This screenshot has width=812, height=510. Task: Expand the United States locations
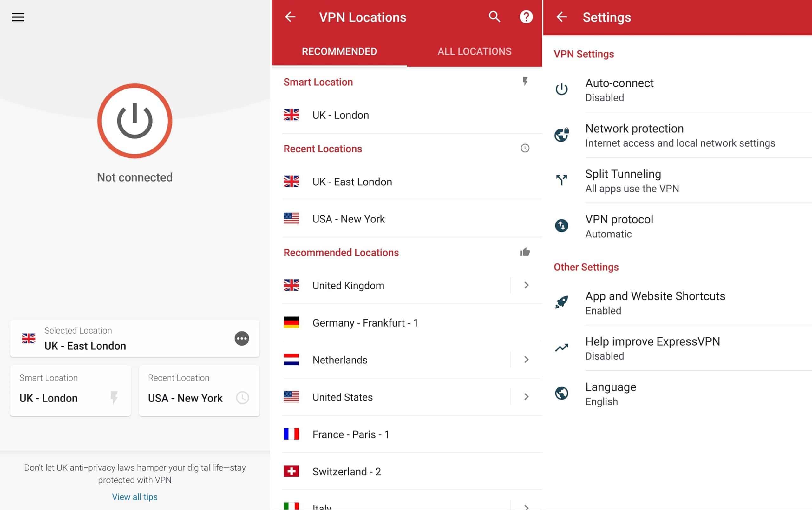click(x=526, y=397)
